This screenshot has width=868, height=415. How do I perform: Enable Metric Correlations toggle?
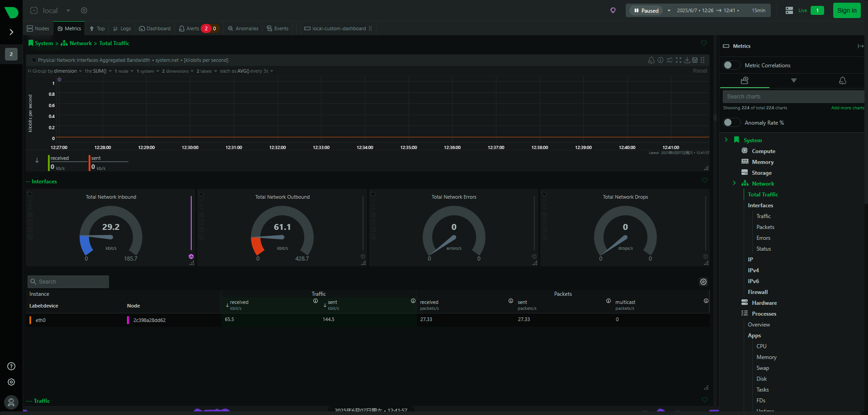pyautogui.click(x=731, y=65)
